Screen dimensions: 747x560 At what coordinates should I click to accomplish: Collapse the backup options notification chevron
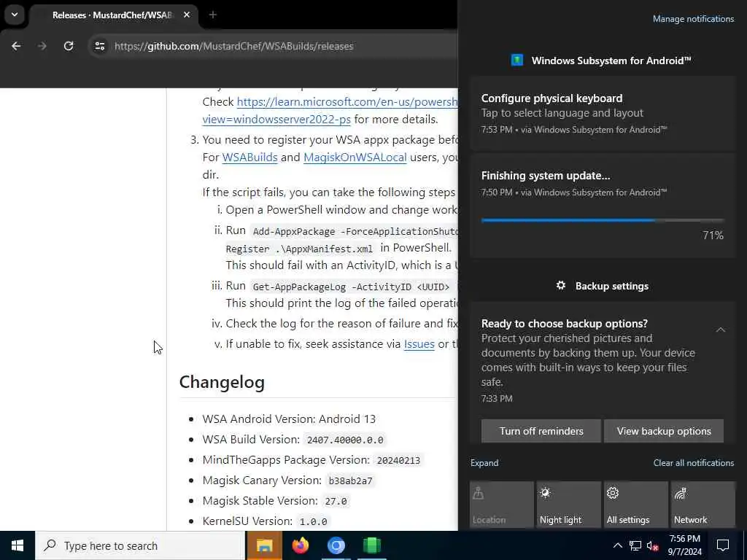[720, 330]
